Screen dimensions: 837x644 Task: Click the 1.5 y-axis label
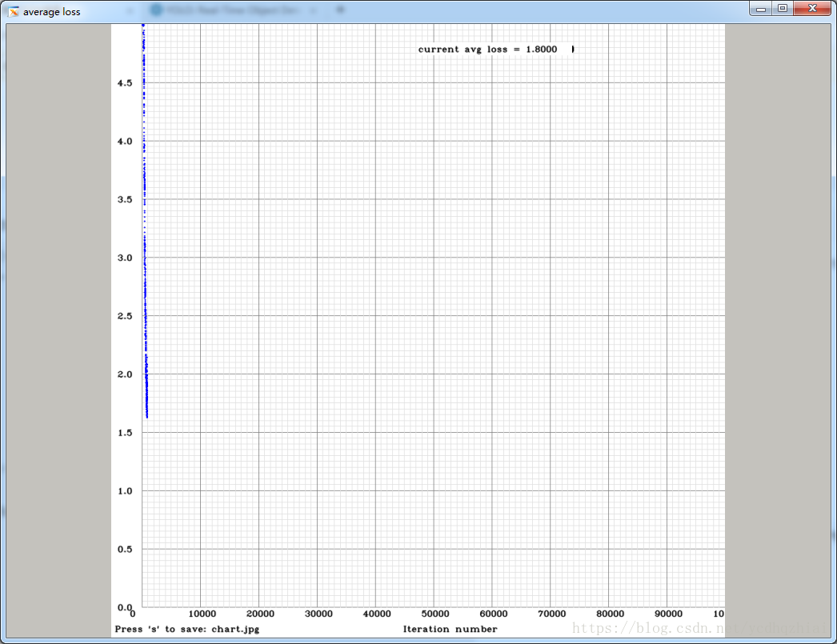coord(125,433)
